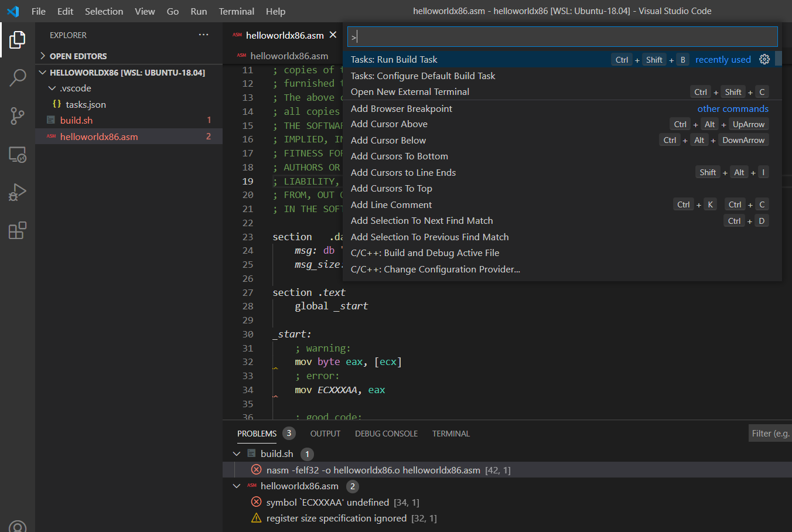792x532 pixels.
Task: Open the Source Control view icon
Action: click(x=18, y=115)
